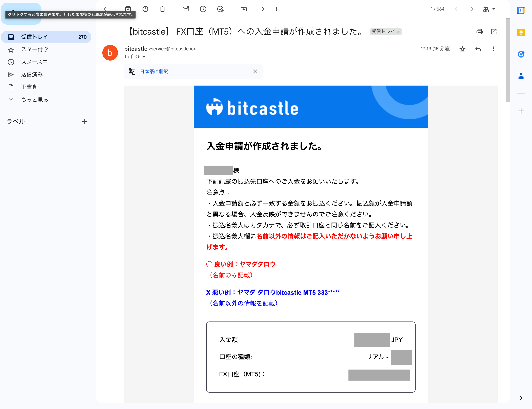Viewport: 532px width, 409px height.
Task: Click the 17:19 timestamp
Action: pyautogui.click(x=436, y=49)
